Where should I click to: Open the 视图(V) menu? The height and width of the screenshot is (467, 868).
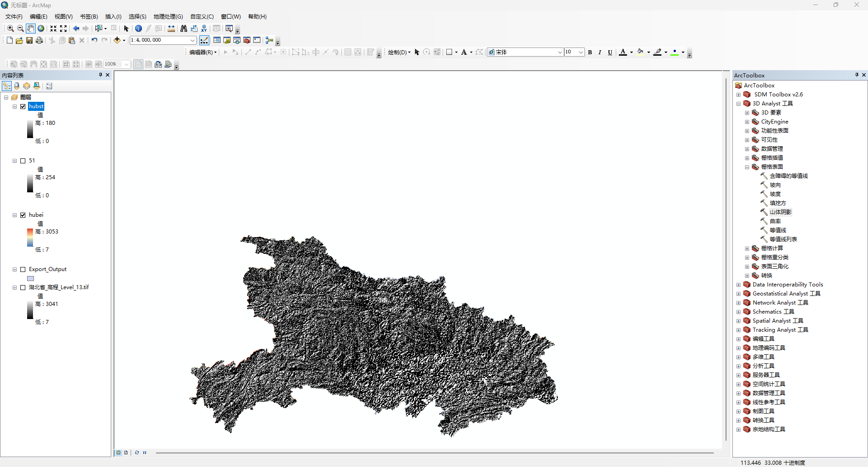pyautogui.click(x=63, y=17)
